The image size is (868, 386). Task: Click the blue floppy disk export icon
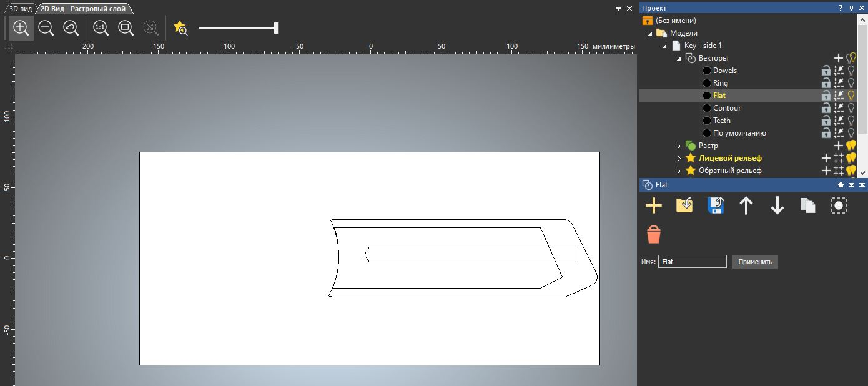715,205
